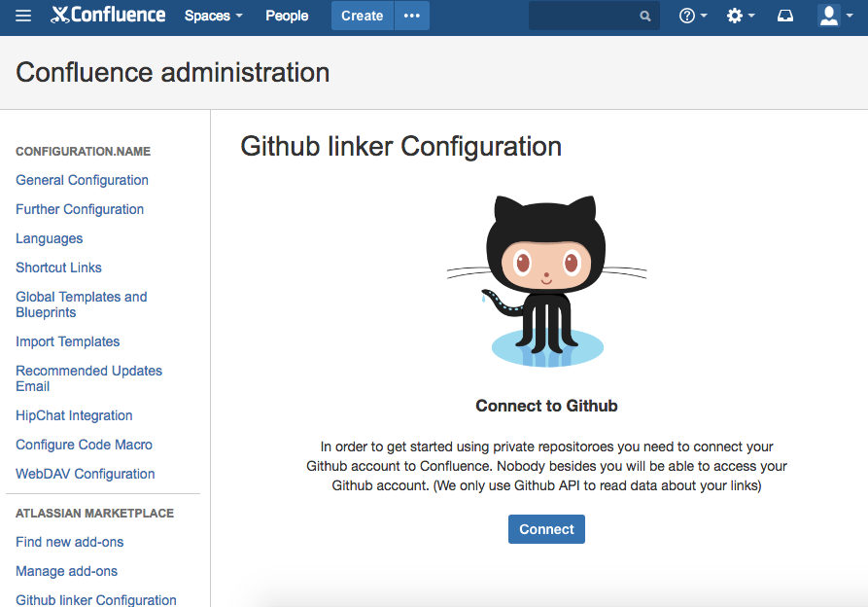
Task: Open the hamburger sidebar menu
Action: coord(23,16)
